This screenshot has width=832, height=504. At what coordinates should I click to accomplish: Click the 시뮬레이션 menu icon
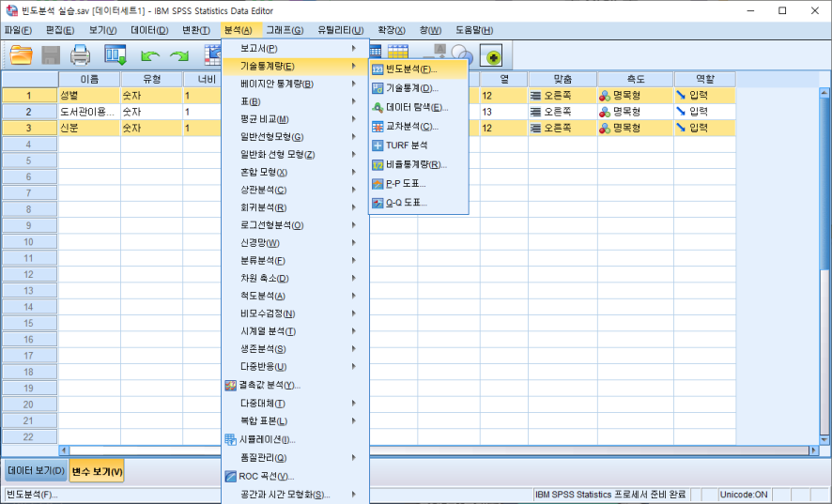230,439
